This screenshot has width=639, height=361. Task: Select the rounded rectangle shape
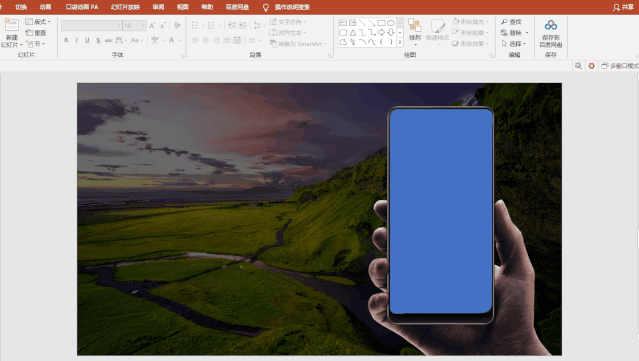343,33
